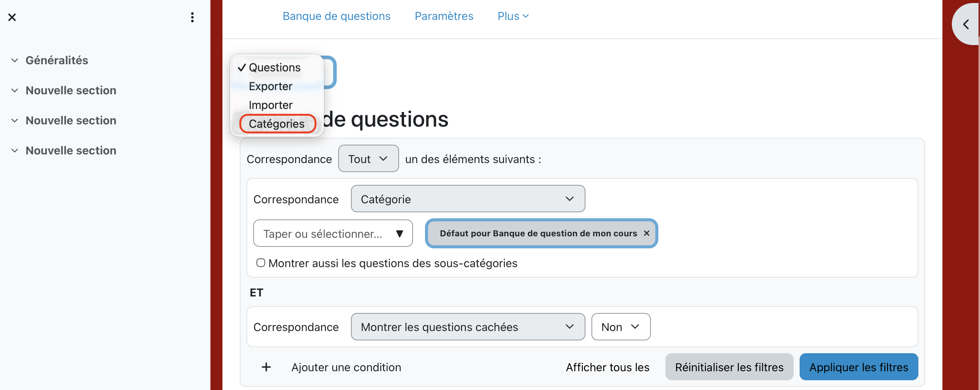Choose Exporter in the open menu

[x=271, y=86]
